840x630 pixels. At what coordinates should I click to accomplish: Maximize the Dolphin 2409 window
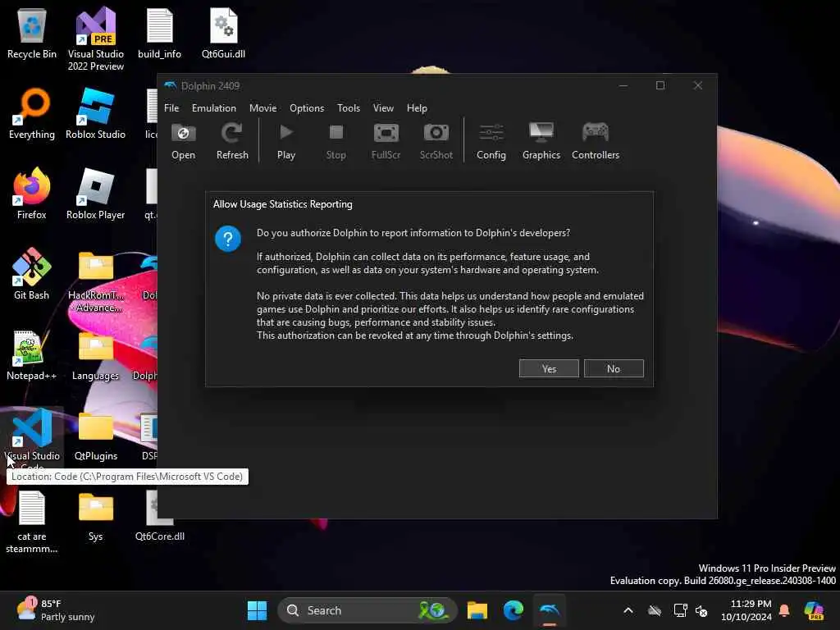pos(660,85)
